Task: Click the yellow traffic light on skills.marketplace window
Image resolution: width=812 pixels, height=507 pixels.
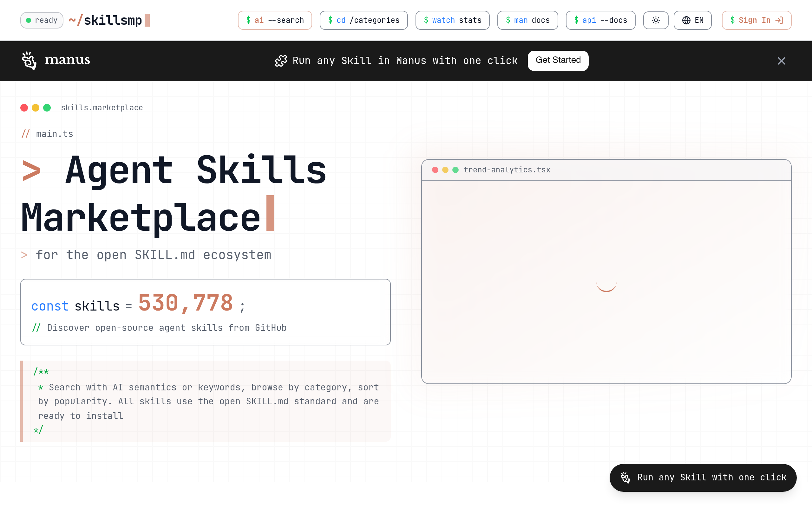Action: tap(36, 108)
